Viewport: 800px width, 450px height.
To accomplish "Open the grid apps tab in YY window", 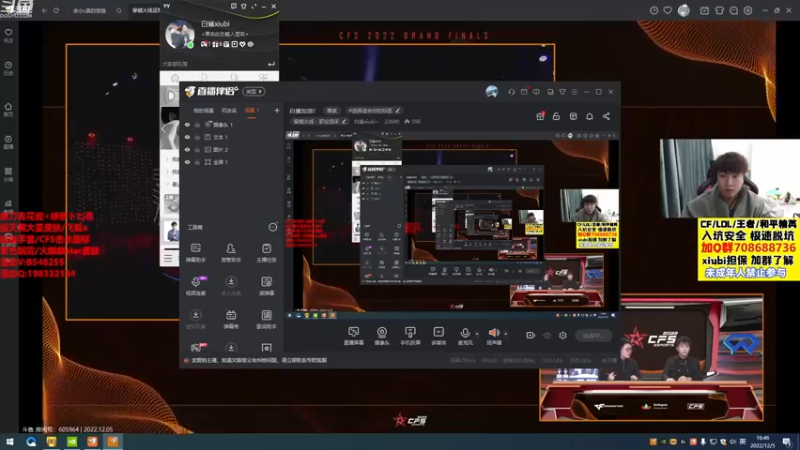I will [263, 78].
